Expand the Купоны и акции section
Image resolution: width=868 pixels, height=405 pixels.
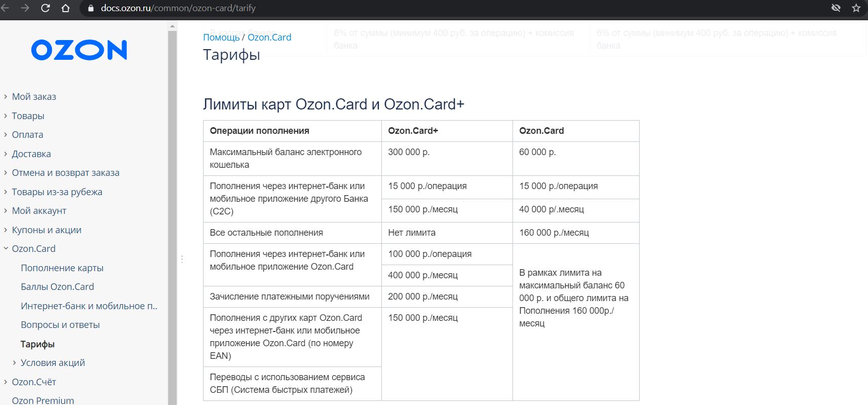pos(6,230)
